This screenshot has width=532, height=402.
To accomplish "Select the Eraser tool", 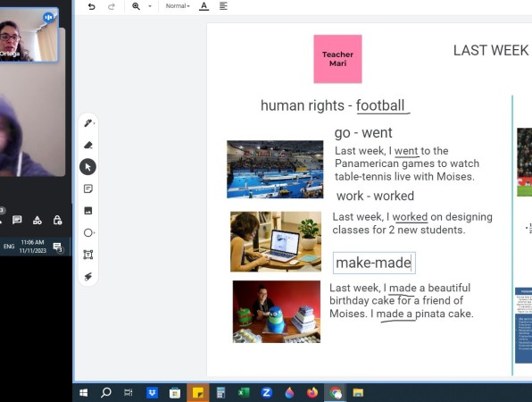I will click(x=88, y=145).
